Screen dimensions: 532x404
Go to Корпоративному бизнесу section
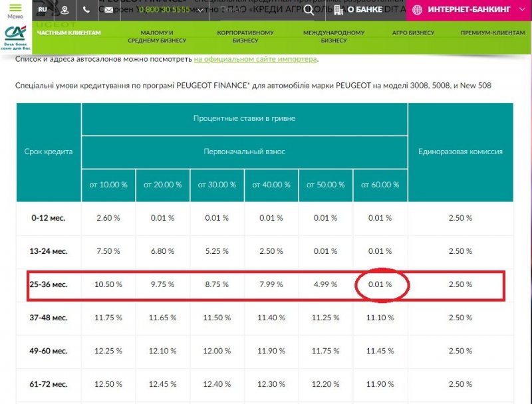click(245, 37)
